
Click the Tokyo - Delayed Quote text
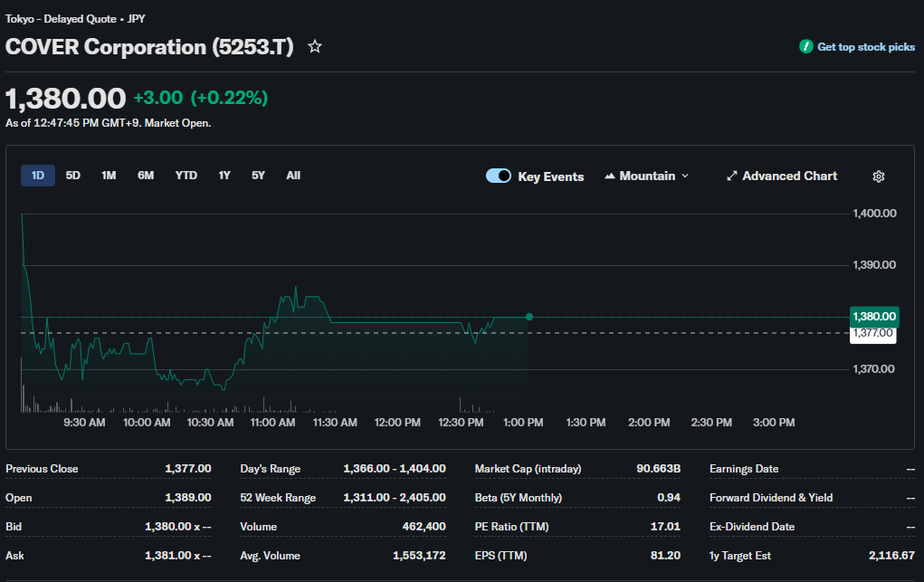[x=61, y=19]
